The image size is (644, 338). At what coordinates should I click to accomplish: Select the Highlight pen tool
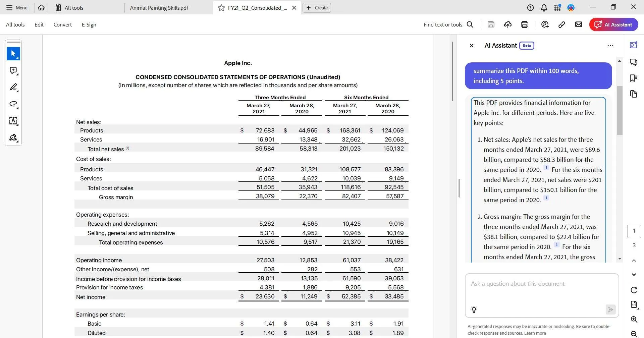(13, 87)
